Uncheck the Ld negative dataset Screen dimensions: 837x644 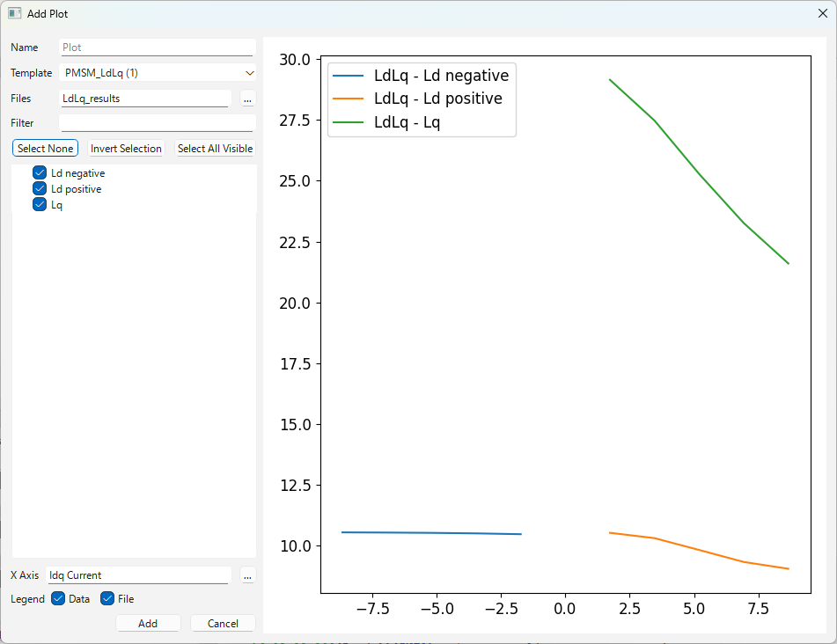click(39, 172)
